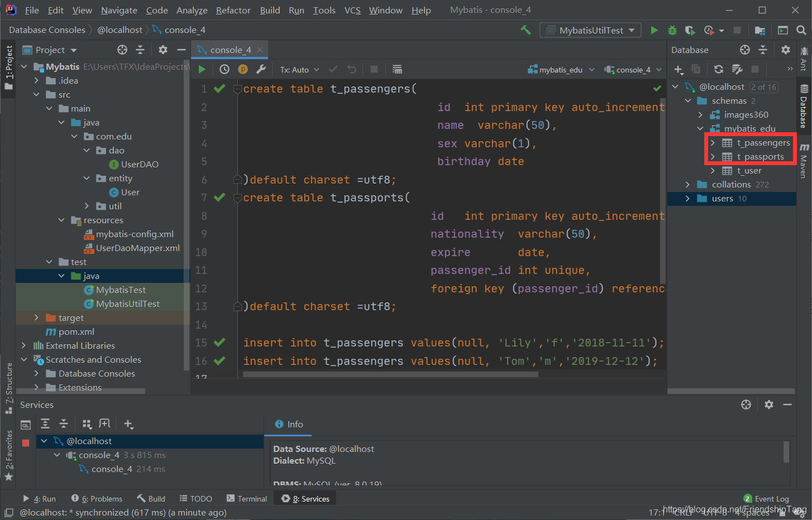Click the run anything window icon beside search
This screenshot has width=812, height=520.
783,30
